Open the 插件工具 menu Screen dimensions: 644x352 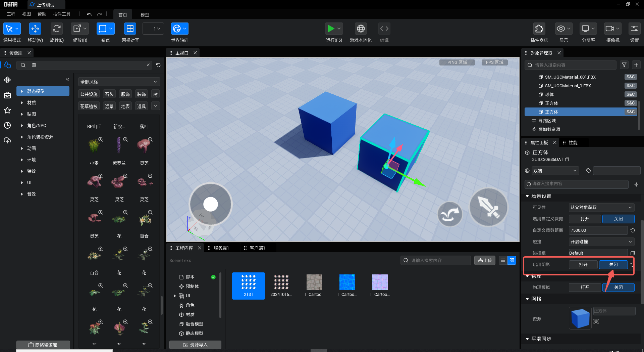click(x=62, y=14)
